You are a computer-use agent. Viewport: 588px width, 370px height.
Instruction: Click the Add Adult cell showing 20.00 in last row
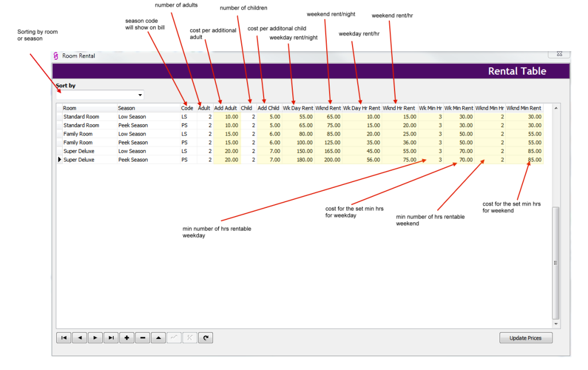pyautogui.click(x=226, y=160)
